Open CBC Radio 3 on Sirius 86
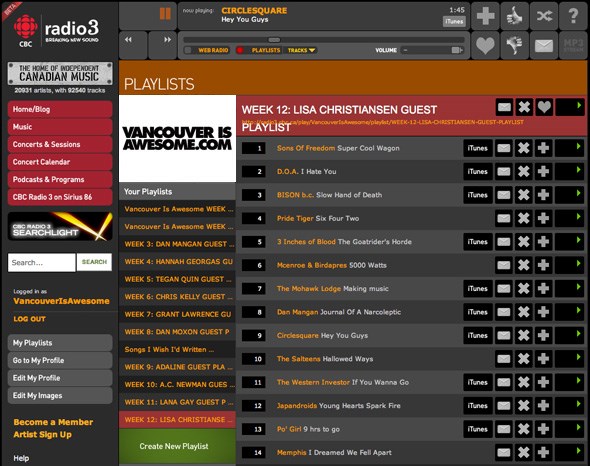Viewport: 590px width, 466px height. (x=60, y=197)
